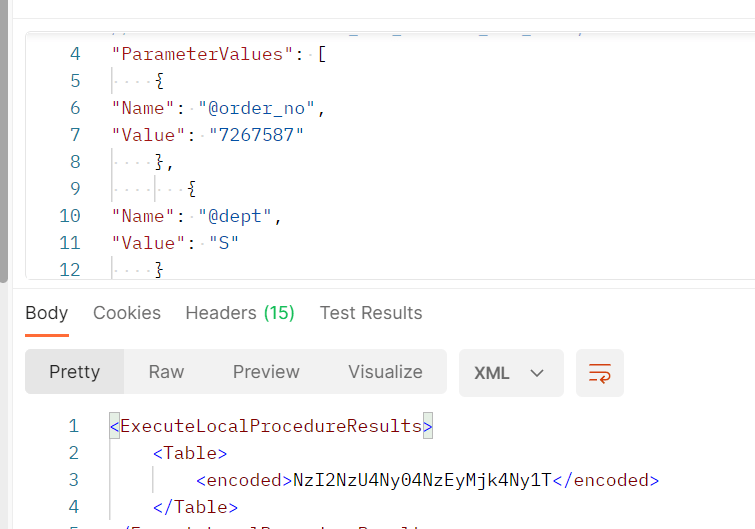Screen dimensions: 755x529
Task: Click response line number 3 in gutter
Action: pyautogui.click(x=73, y=480)
